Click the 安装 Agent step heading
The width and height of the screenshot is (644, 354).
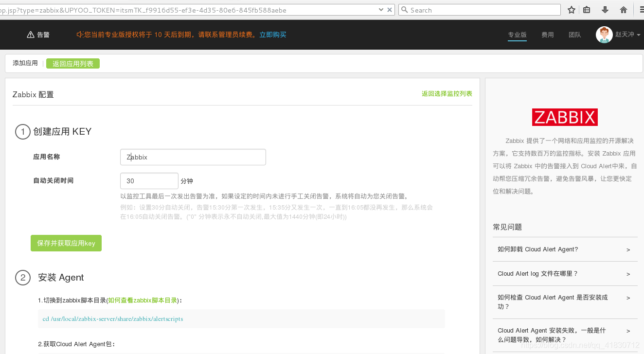pyautogui.click(x=61, y=278)
